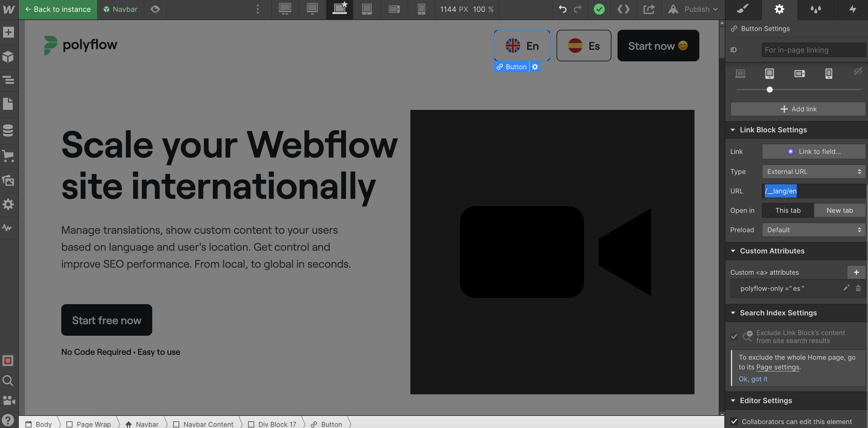Switch to the Style Manager drops tab
868x428 pixels.
[x=816, y=9]
